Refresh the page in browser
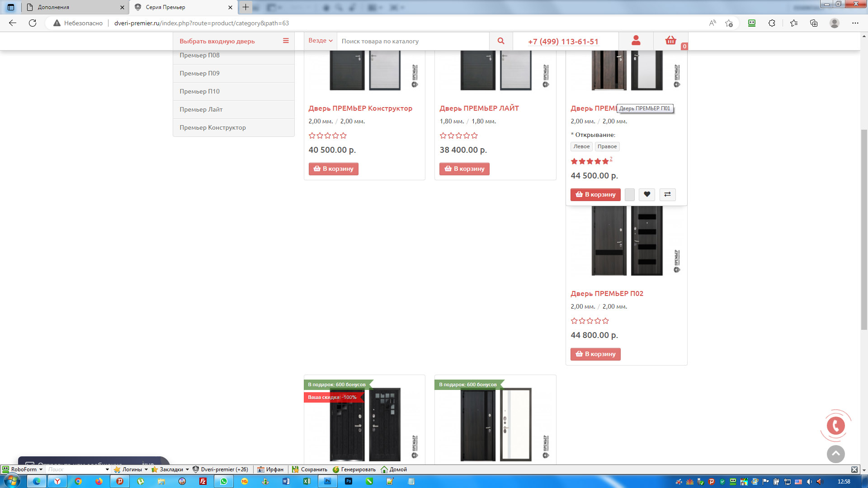Image resolution: width=868 pixels, height=488 pixels. pos(33,23)
